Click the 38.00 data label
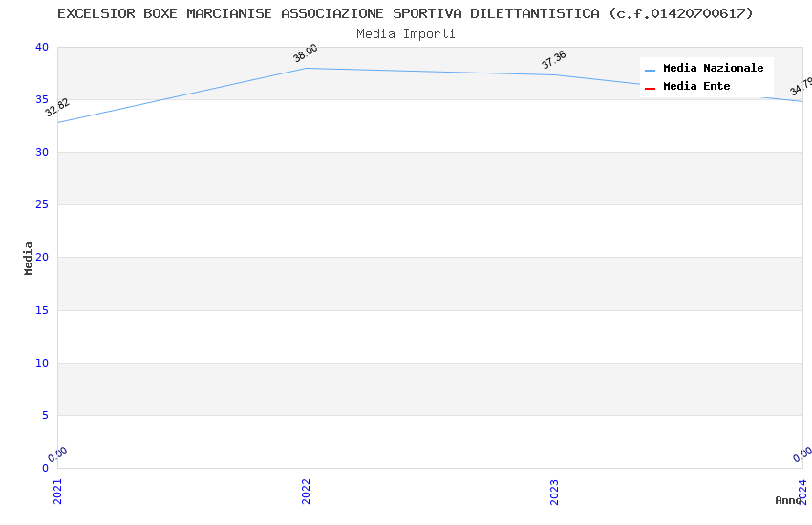Viewport: 812px width, 525px height. (306, 53)
